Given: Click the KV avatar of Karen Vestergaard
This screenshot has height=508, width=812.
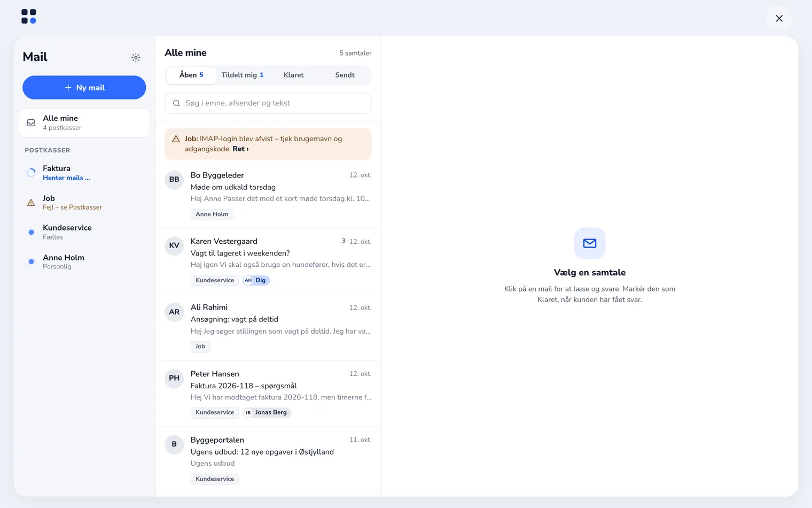Looking at the screenshot, I should [x=174, y=245].
